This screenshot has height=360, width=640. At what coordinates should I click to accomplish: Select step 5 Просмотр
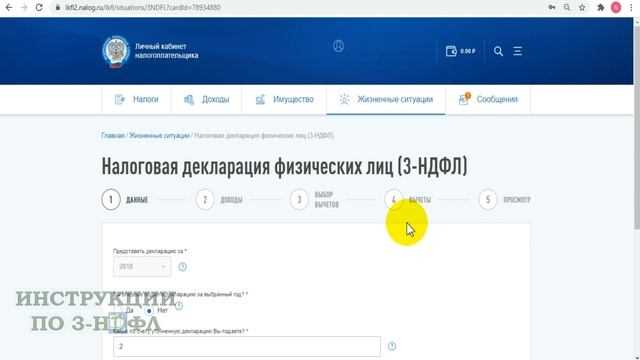coord(504,200)
